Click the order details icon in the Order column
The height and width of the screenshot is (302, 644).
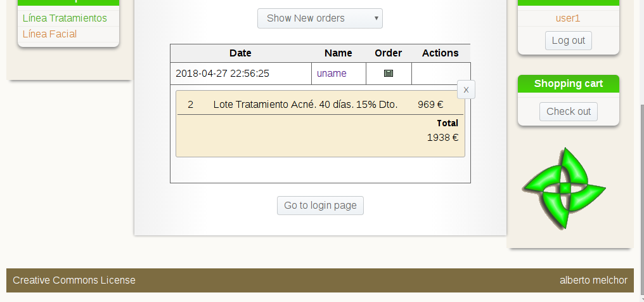pyautogui.click(x=389, y=73)
